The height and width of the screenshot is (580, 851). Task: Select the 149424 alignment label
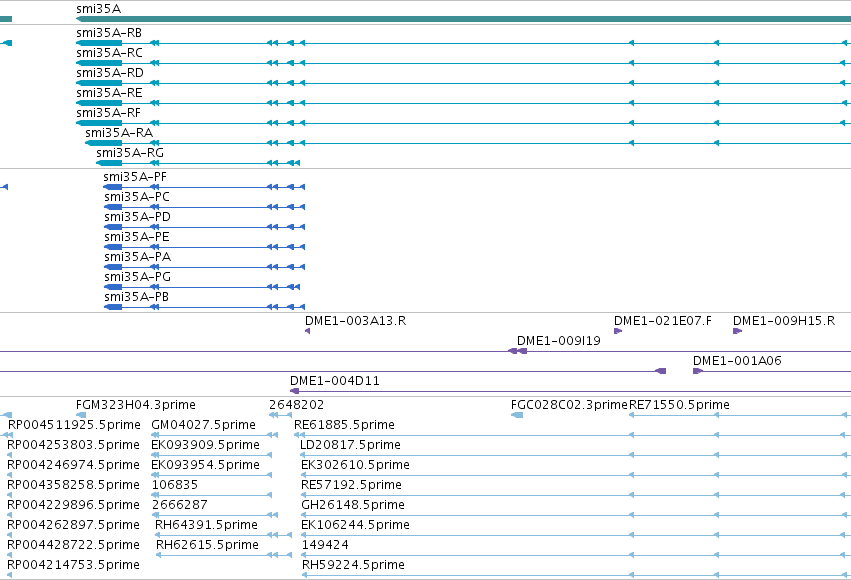(325, 545)
